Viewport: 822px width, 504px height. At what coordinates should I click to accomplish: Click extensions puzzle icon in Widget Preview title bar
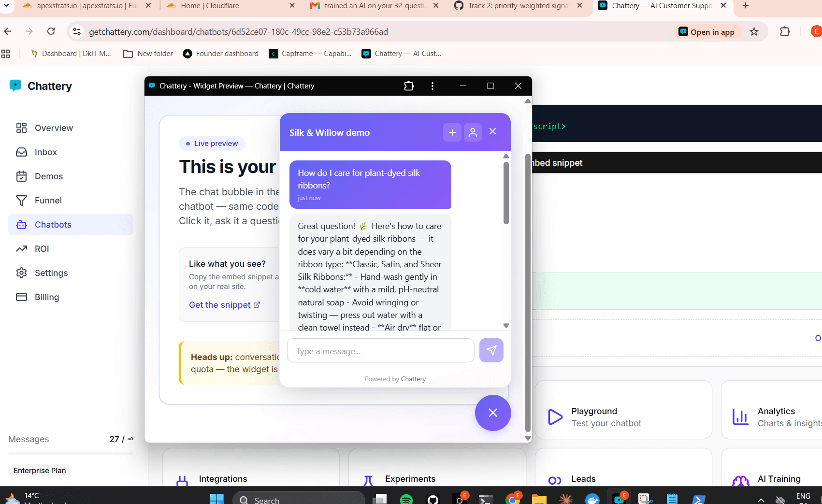click(x=409, y=86)
